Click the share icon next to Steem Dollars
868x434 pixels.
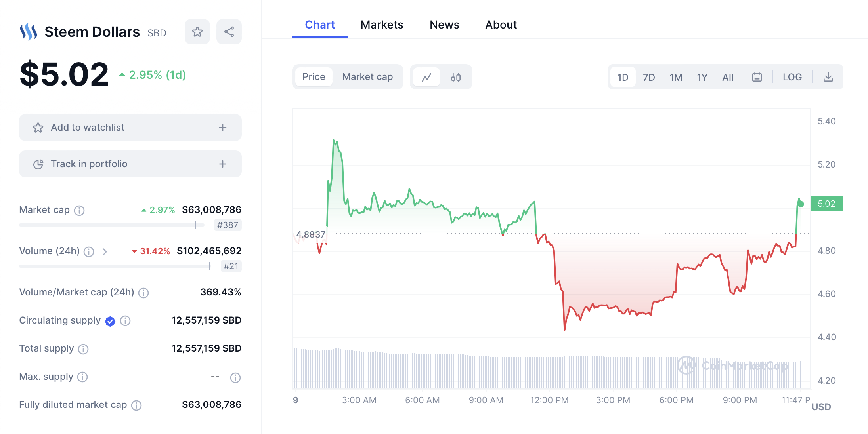coord(229,32)
